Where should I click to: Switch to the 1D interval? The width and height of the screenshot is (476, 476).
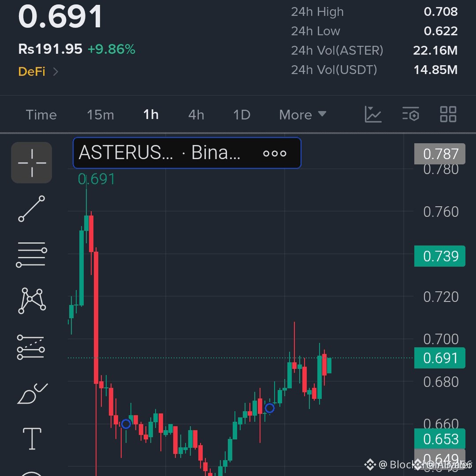[242, 115]
